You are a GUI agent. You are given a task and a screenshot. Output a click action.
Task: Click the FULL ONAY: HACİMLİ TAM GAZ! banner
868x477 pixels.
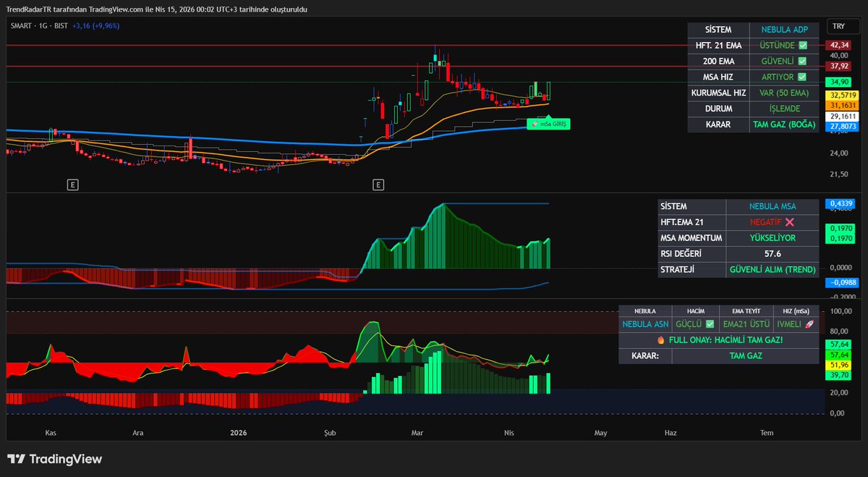719,340
